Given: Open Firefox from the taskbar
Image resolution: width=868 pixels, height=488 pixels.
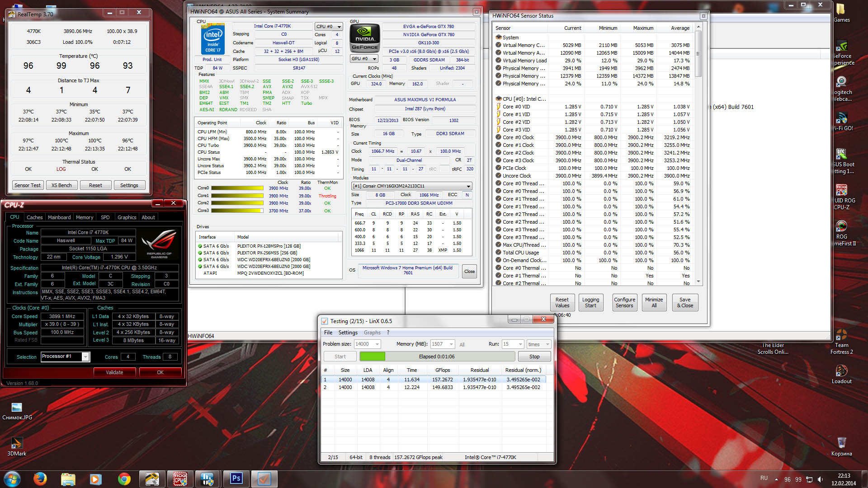Looking at the screenshot, I should [40, 479].
